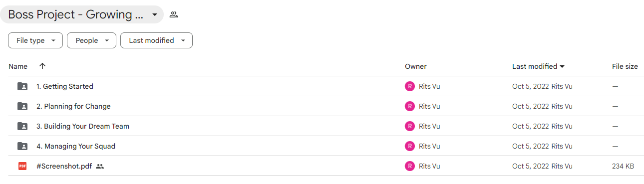The height and width of the screenshot is (184, 644).
Task: Click the folder icon for Managing Your Squad
Action: pos(22,146)
